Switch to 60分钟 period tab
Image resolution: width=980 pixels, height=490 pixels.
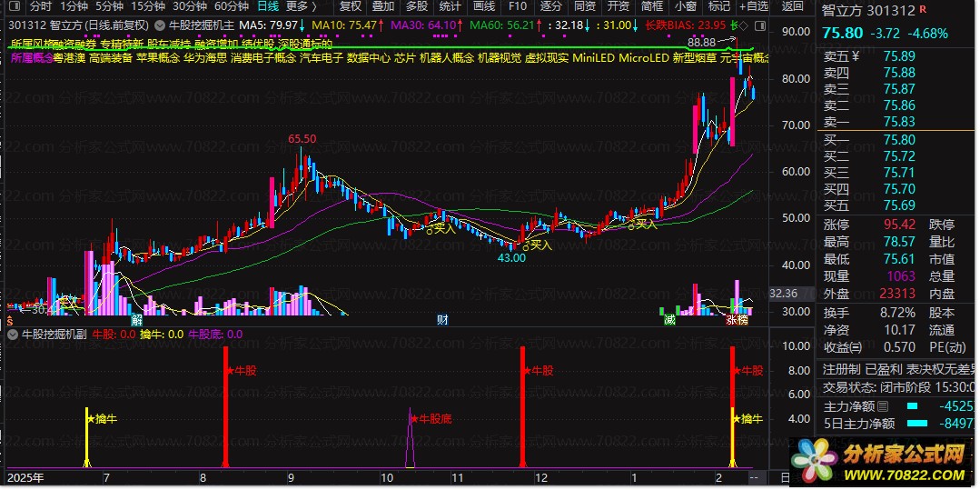(x=232, y=7)
